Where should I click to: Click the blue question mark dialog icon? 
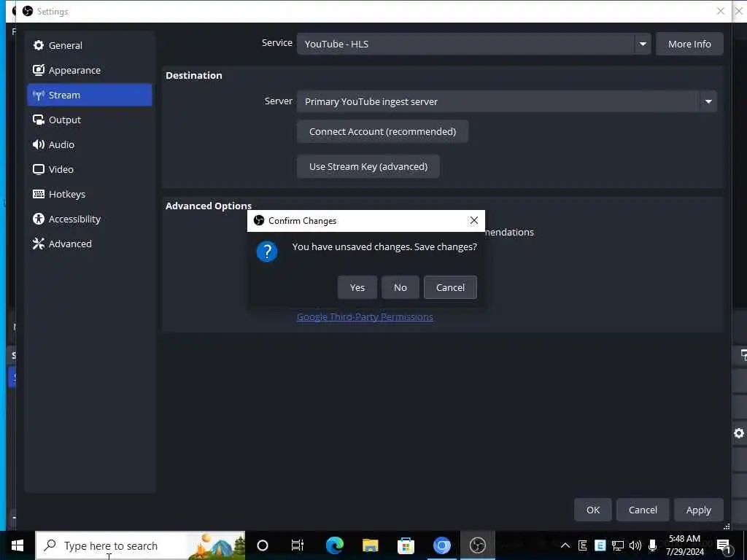267,252
